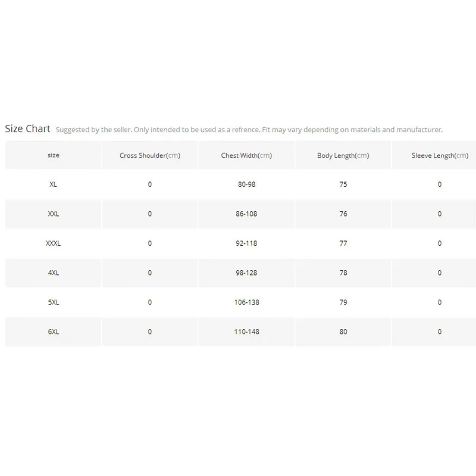Click the Cross Shoulder(cm) column header
This screenshot has width=476, height=476.
[x=150, y=155]
